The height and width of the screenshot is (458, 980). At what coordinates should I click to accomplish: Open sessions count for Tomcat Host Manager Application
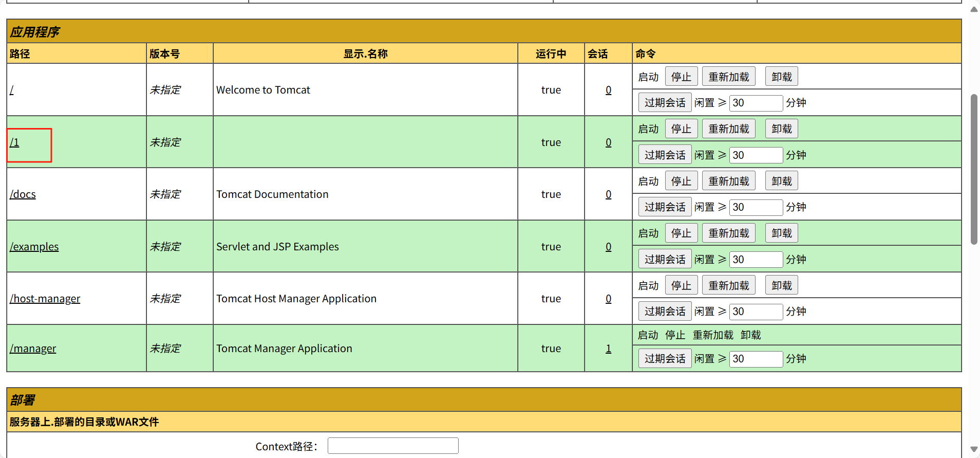[x=609, y=299]
